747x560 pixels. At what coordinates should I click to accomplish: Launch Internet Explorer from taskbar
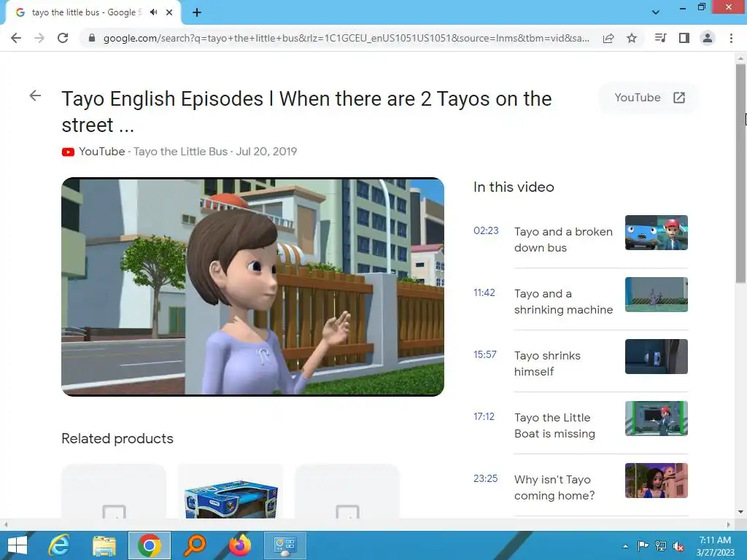click(x=58, y=545)
